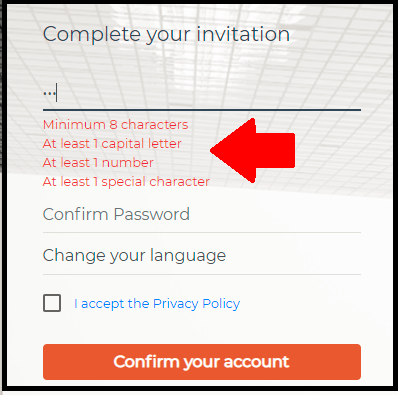Open the Privacy Policy link
This screenshot has width=398, height=395.
tap(196, 304)
